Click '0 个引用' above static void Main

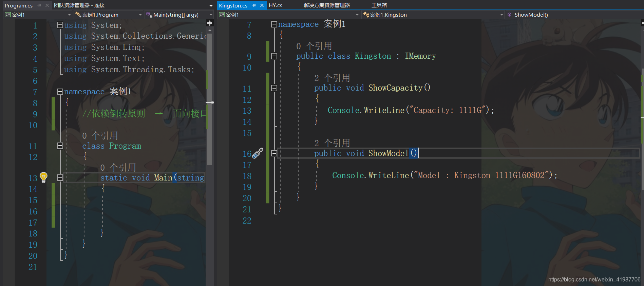(x=118, y=167)
